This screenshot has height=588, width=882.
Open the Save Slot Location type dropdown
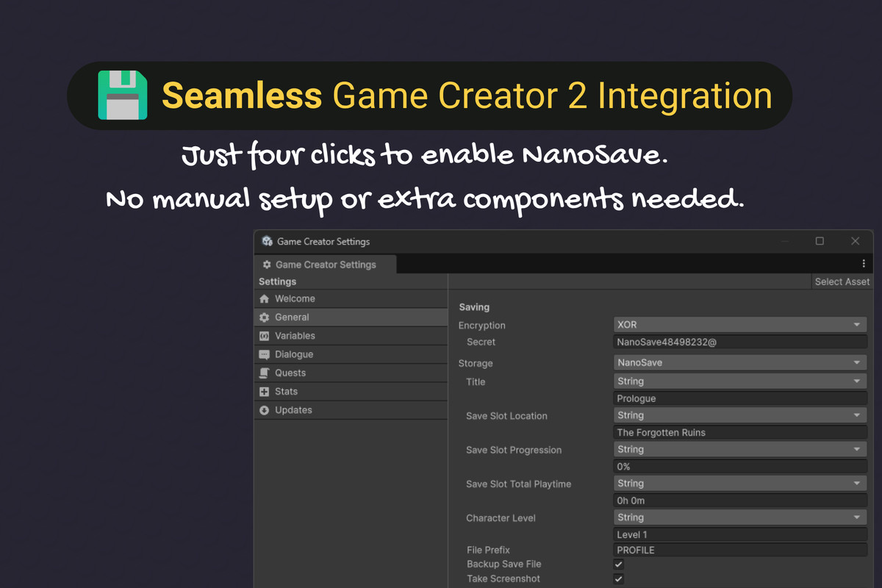739,415
